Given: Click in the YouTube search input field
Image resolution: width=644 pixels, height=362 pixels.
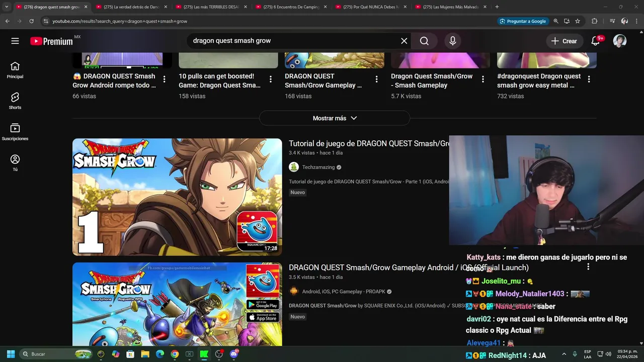Looking at the screenshot, I should pyautogui.click(x=294, y=41).
